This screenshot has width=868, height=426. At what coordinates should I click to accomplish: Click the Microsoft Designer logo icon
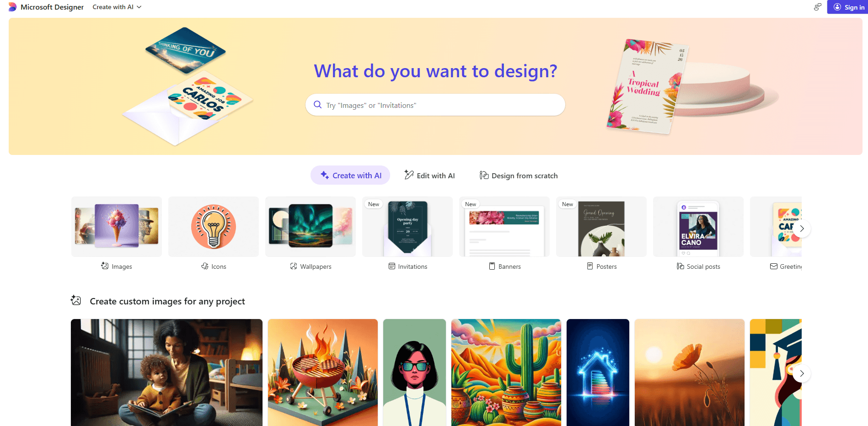(x=12, y=7)
